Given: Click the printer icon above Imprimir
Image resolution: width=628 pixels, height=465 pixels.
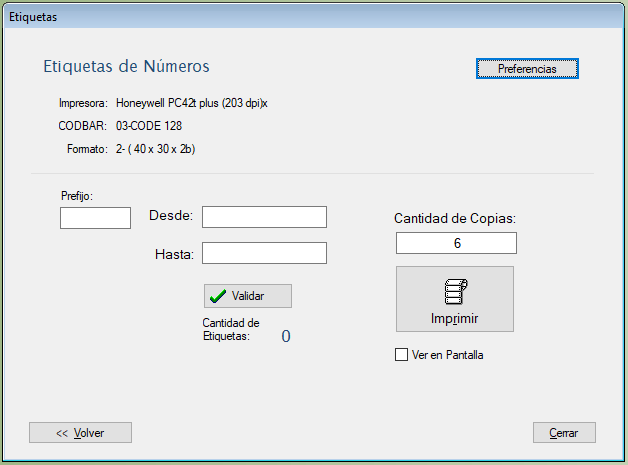Looking at the screenshot, I should point(455,292).
